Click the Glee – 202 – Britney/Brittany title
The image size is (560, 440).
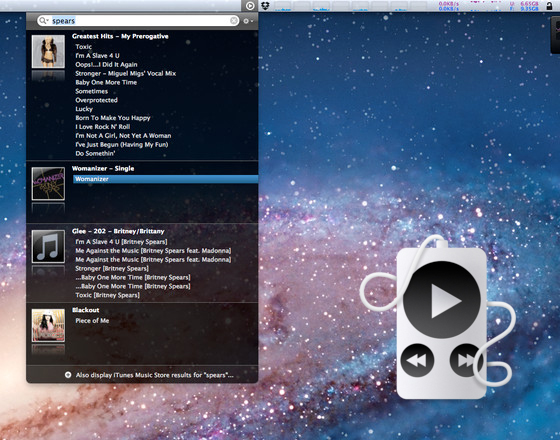(x=118, y=231)
